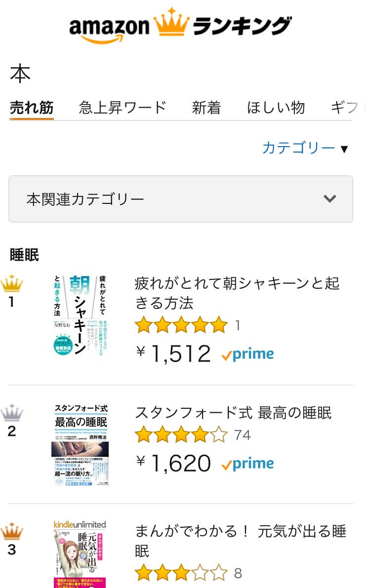This screenshot has height=588, width=366.
Task: Click the silver crown rank 2 icon
Action: (x=12, y=413)
